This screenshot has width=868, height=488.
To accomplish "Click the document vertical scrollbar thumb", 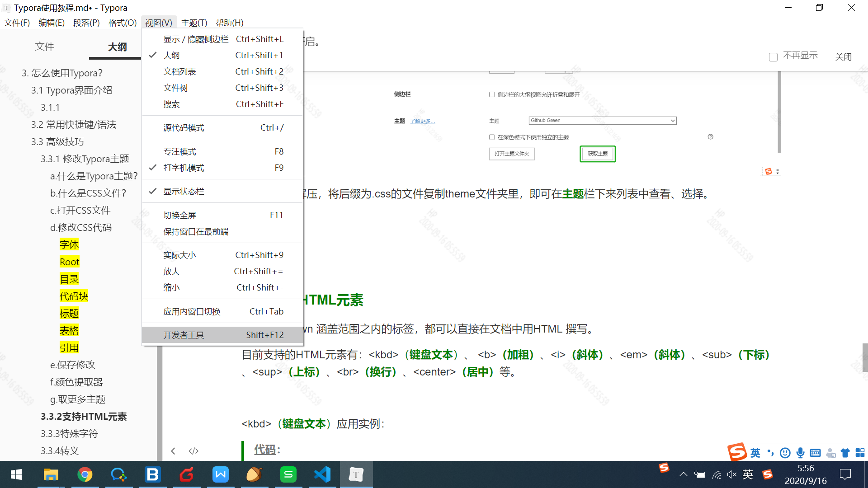I will pos(865,357).
